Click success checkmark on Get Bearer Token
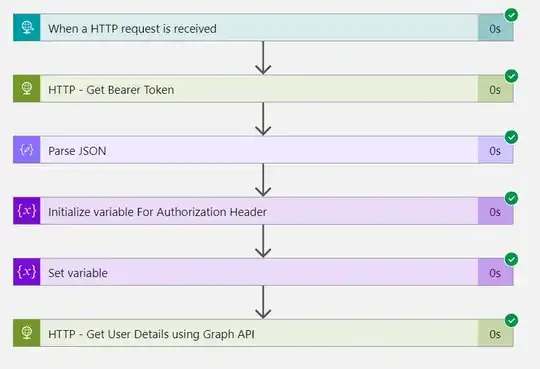The width and height of the screenshot is (540, 369). (511, 76)
